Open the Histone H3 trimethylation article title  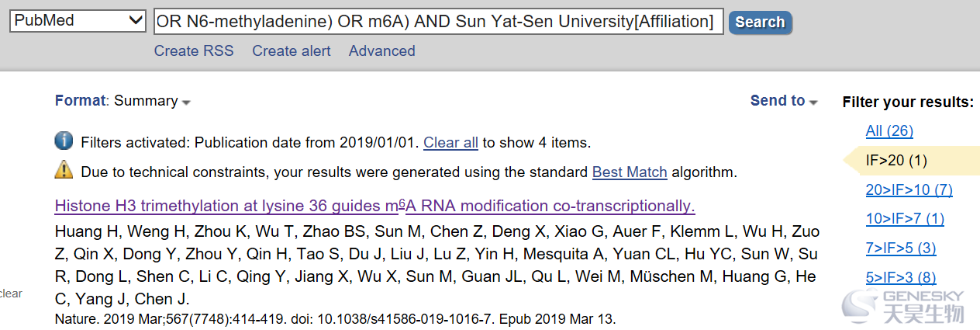[375, 206]
